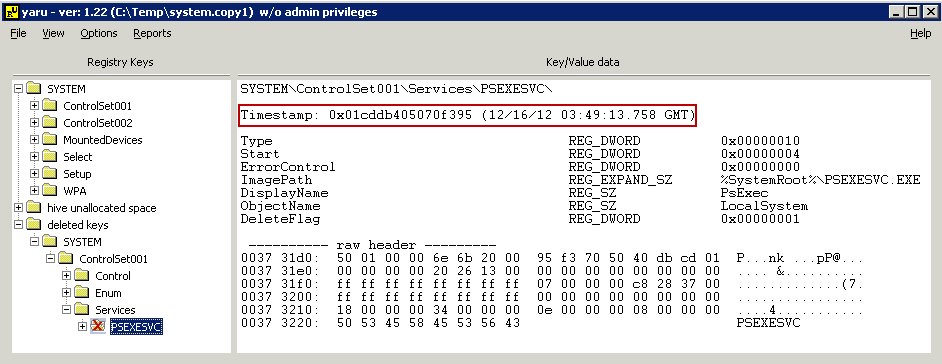
Task: Click the deleted Enum folder icon
Action: point(81,293)
